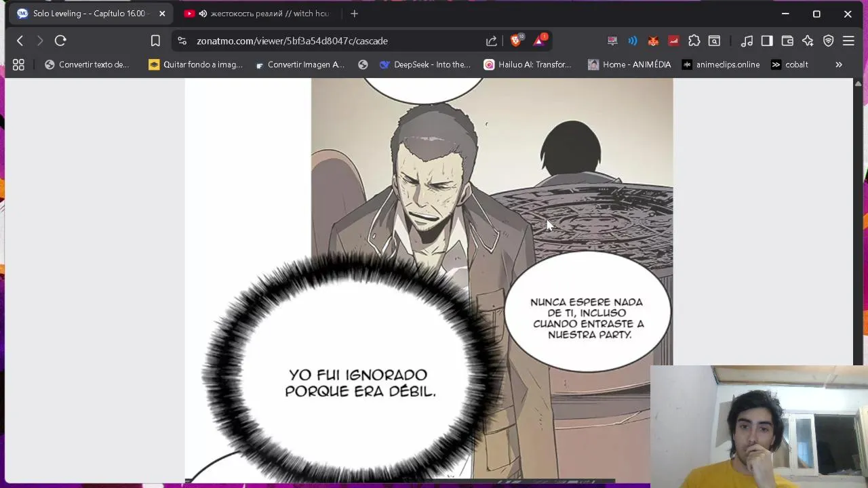Open 'Quitar fondo a imag...' bookmark

pos(195,64)
